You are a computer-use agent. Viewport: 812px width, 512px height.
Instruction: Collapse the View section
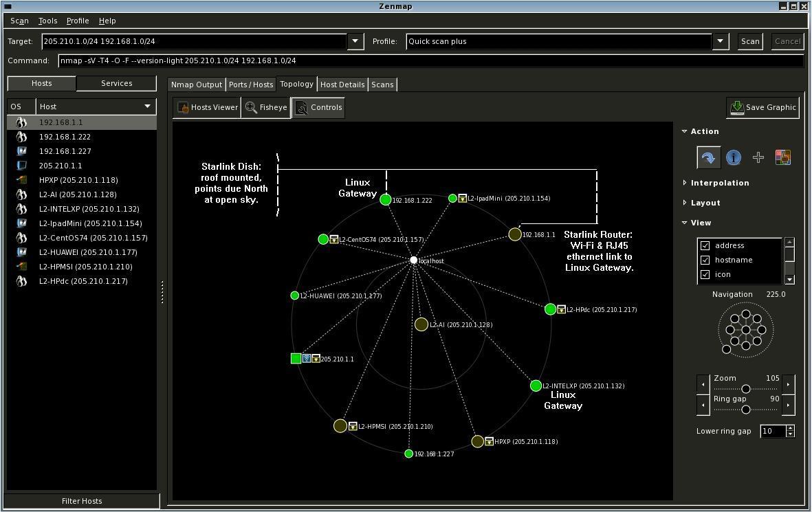pyautogui.click(x=685, y=223)
